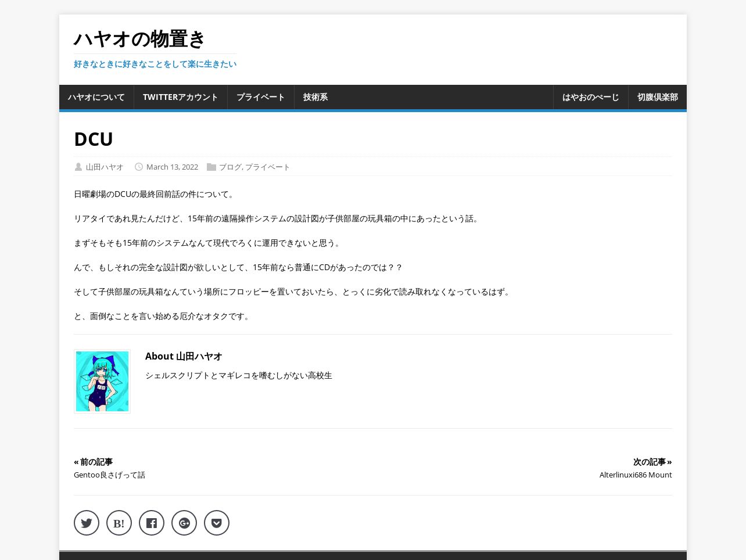The image size is (746, 560).
Task: Open the TWITTERアカウント menu item
Action: 181,97
